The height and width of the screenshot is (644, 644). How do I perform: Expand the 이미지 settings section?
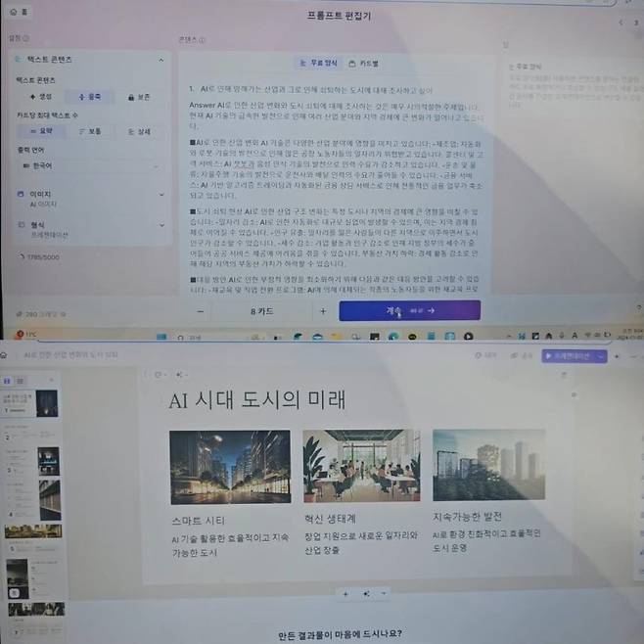point(161,194)
